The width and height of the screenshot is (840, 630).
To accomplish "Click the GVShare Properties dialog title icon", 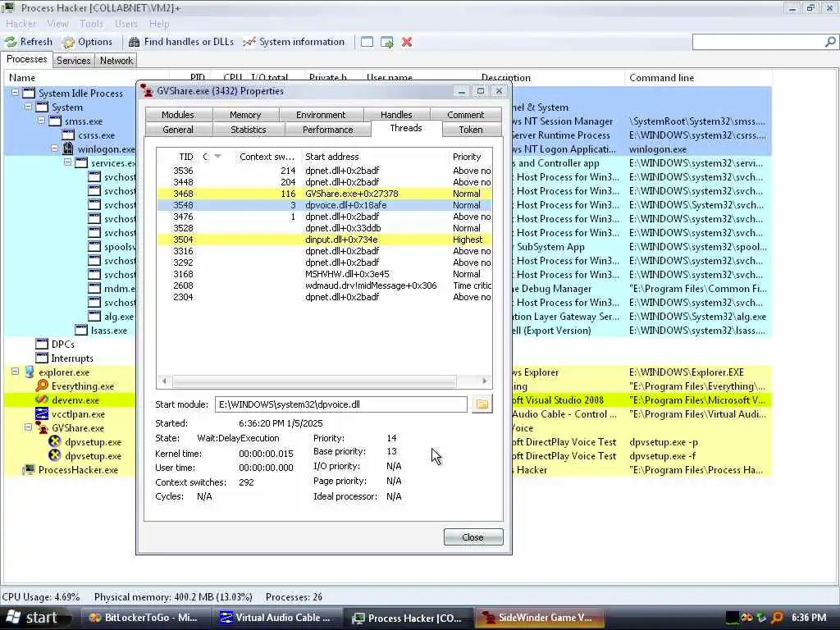I will click(147, 91).
